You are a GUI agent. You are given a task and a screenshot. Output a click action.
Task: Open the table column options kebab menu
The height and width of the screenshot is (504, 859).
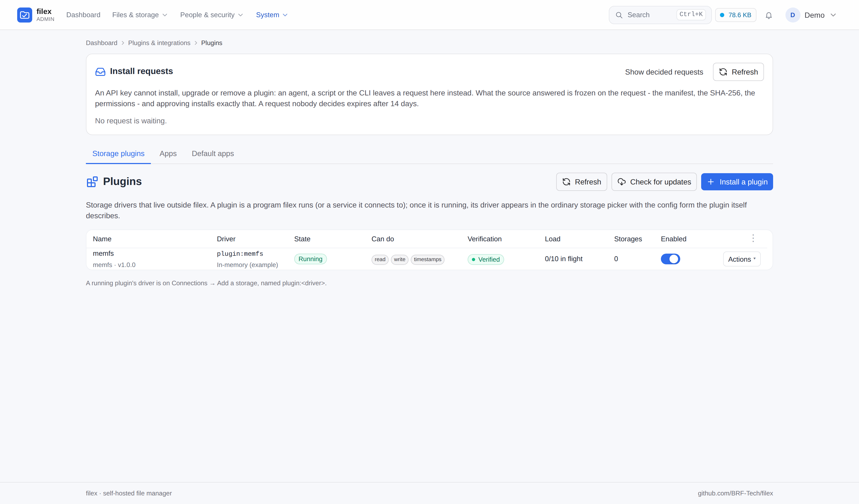coord(753,238)
